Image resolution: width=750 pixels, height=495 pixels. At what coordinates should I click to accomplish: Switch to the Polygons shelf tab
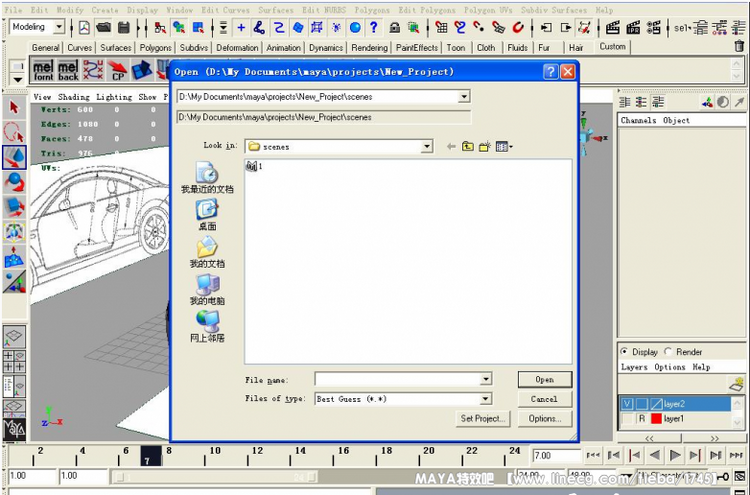pyautogui.click(x=155, y=47)
